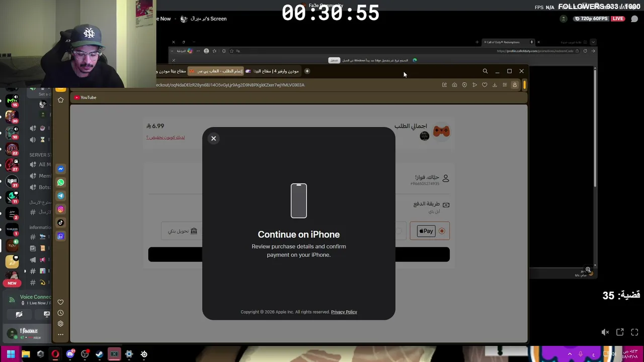Click the Discord NEW unread badge

click(12, 283)
